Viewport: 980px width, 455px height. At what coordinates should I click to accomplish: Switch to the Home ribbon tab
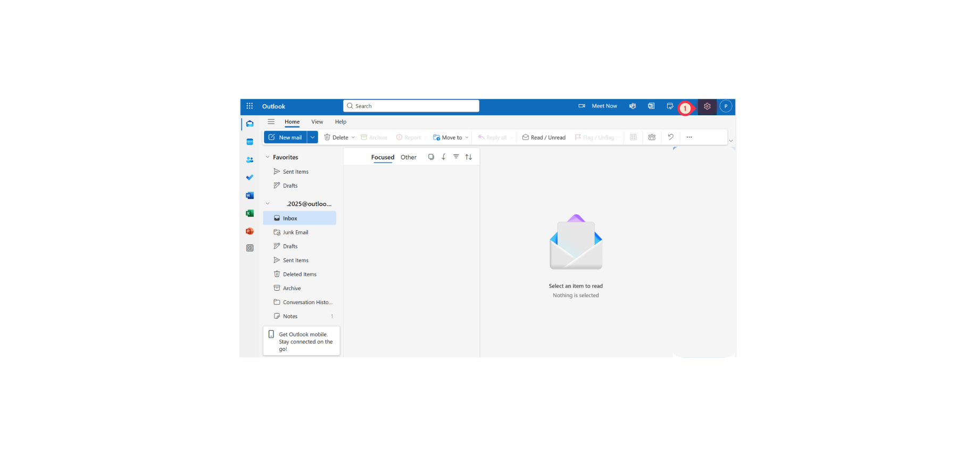pos(292,122)
